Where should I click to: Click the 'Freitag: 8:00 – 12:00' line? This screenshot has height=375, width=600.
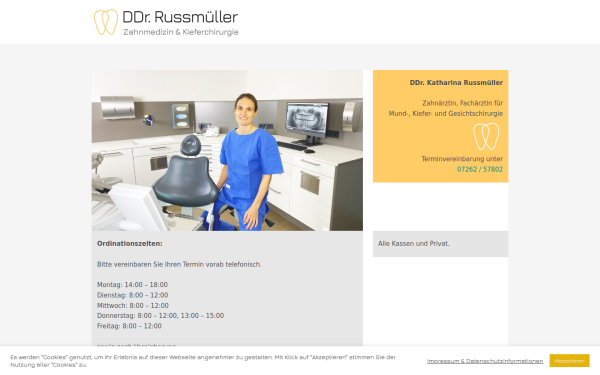tap(129, 326)
